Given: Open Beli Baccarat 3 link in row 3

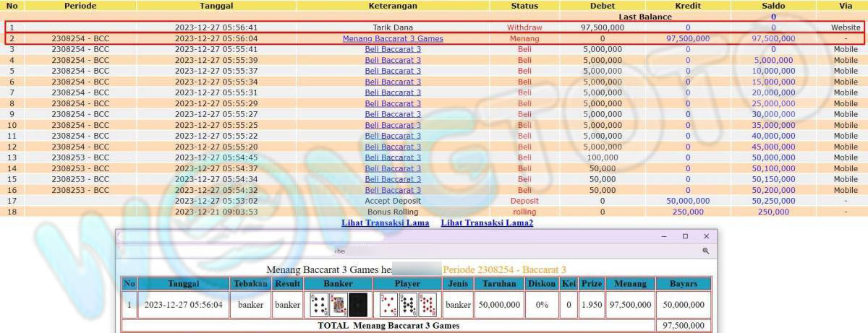Looking at the screenshot, I should click(x=393, y=49).
